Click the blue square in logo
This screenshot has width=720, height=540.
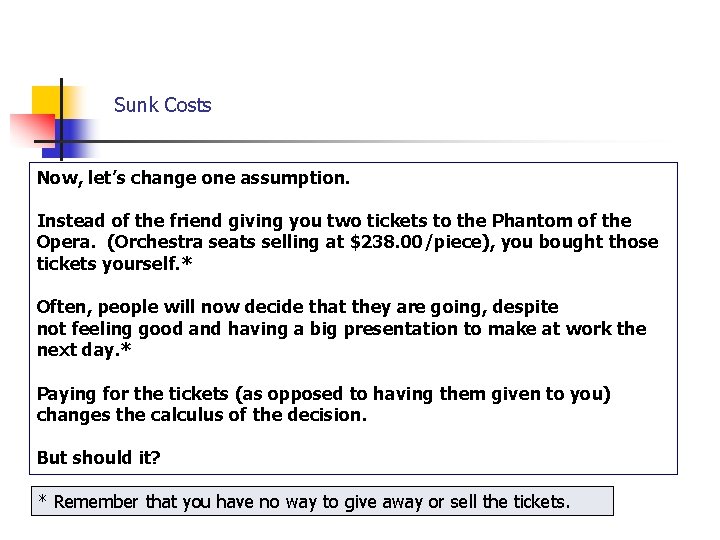(69, 138)
